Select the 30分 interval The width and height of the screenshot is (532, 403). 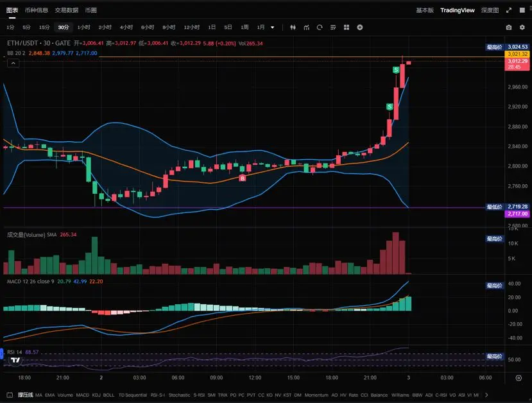pos(64,27)
